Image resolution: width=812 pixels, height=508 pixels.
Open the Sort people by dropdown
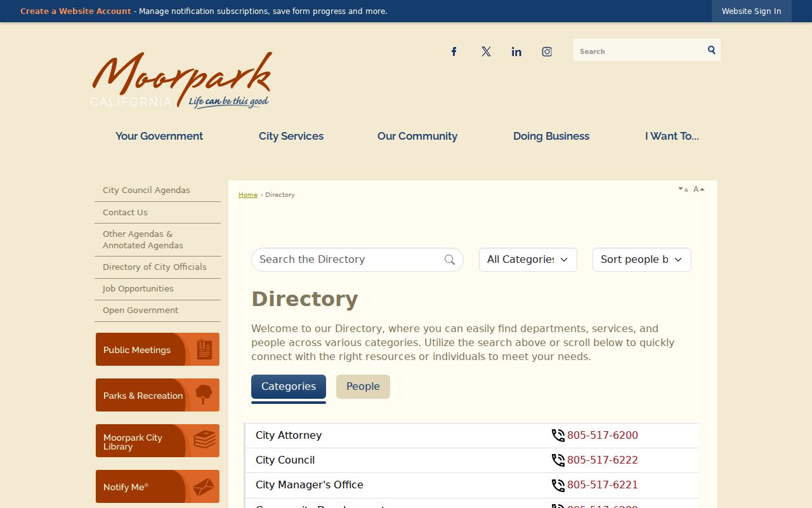click(642, 260)
